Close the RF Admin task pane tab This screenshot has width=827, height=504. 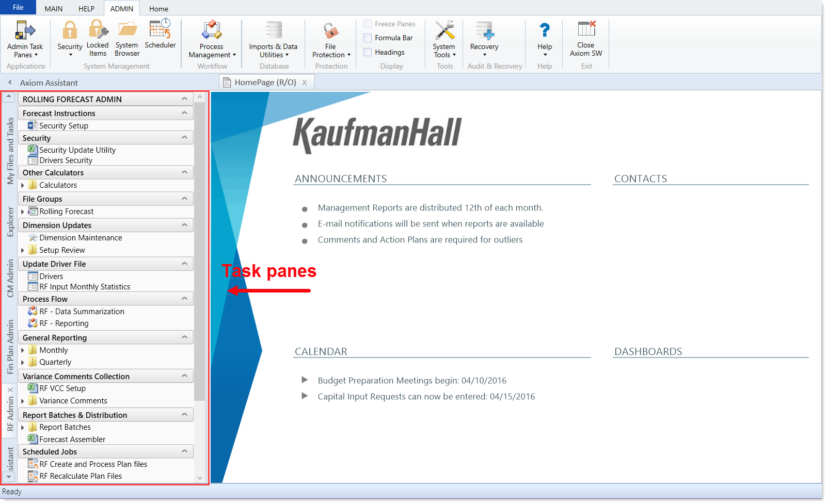[x=10, y=390]
